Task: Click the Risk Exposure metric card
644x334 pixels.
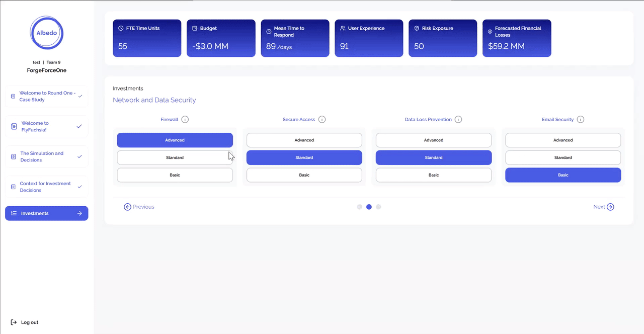Action: click(x=443, y=38)
